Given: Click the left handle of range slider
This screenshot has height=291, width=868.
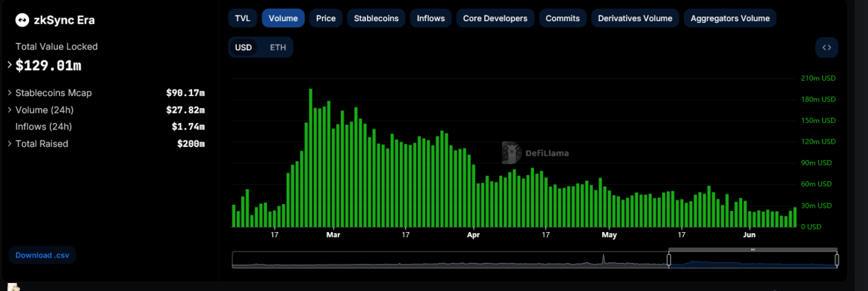Looking at the screenshot, I should point(669,259).
